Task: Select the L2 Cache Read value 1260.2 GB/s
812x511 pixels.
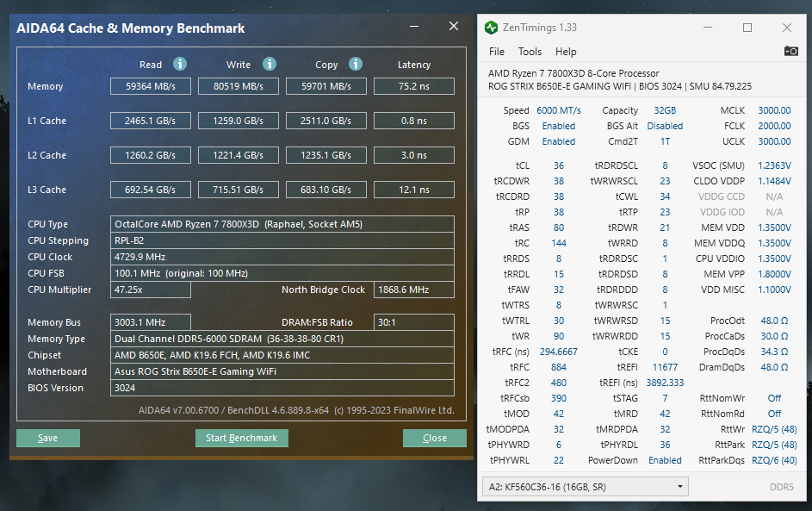Action: (x=151, y=155)
